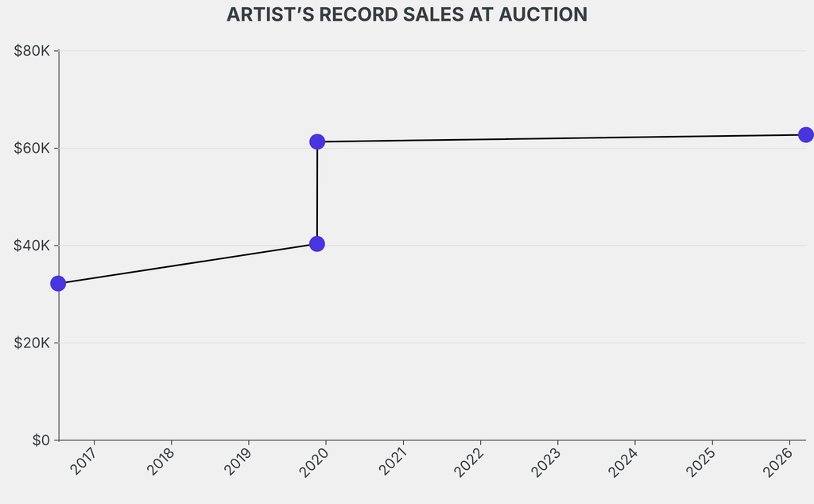Click the $0 y-axis label
This screenshot has width=814, height=504.
pyautogui.click(x=41, y=440)
